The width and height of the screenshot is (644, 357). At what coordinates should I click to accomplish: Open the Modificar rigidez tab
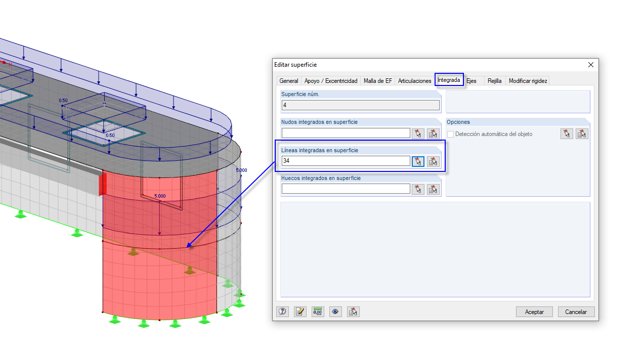point(528,81)
